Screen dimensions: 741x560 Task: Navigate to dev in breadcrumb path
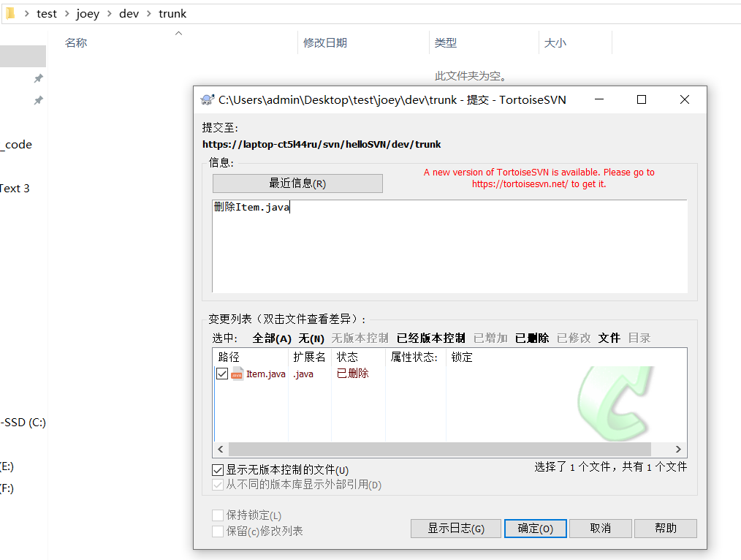tap(129, 14)
